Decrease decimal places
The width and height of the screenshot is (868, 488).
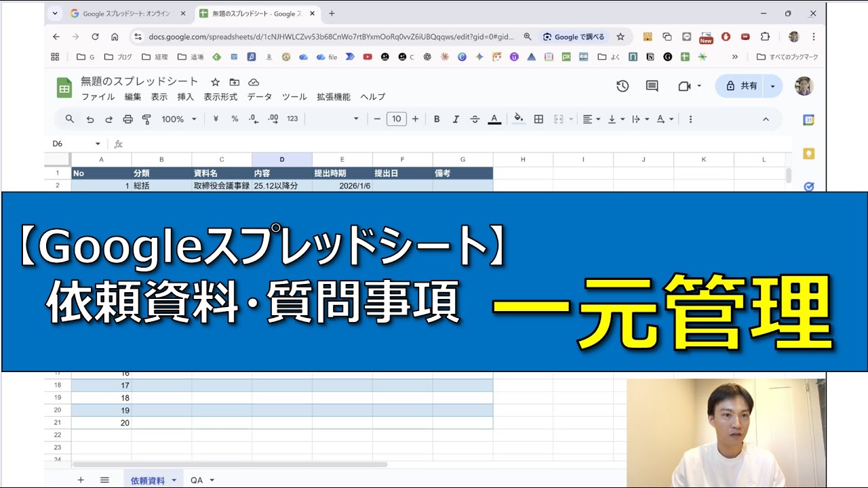click(x=254, y=119)
